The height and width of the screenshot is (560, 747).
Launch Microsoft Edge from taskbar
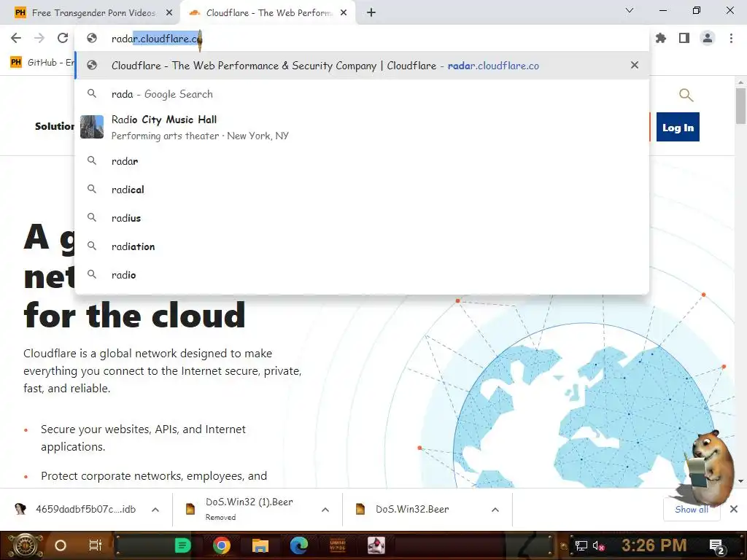tap(298, 545)
